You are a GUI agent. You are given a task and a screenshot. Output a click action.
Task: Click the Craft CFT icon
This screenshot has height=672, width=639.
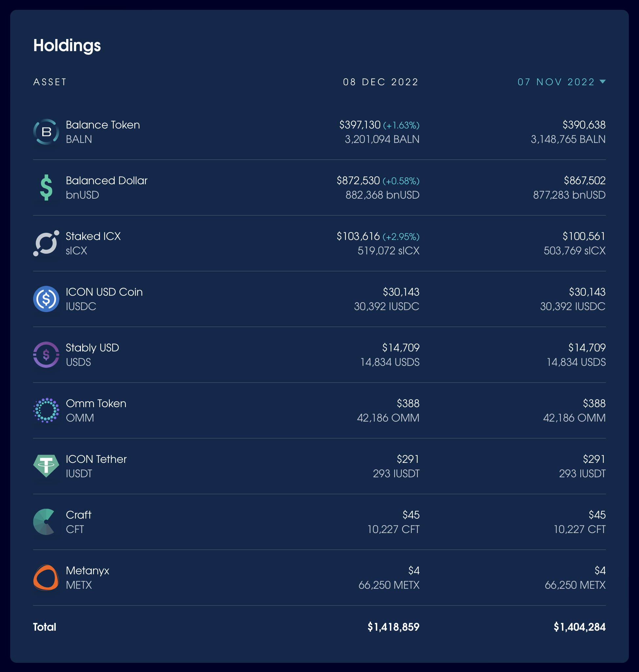[x=44, y=522]
